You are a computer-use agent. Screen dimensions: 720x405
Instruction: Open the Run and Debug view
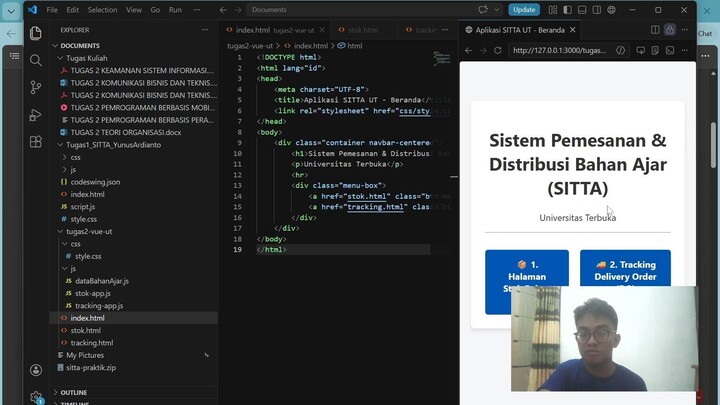pos(36,115)
